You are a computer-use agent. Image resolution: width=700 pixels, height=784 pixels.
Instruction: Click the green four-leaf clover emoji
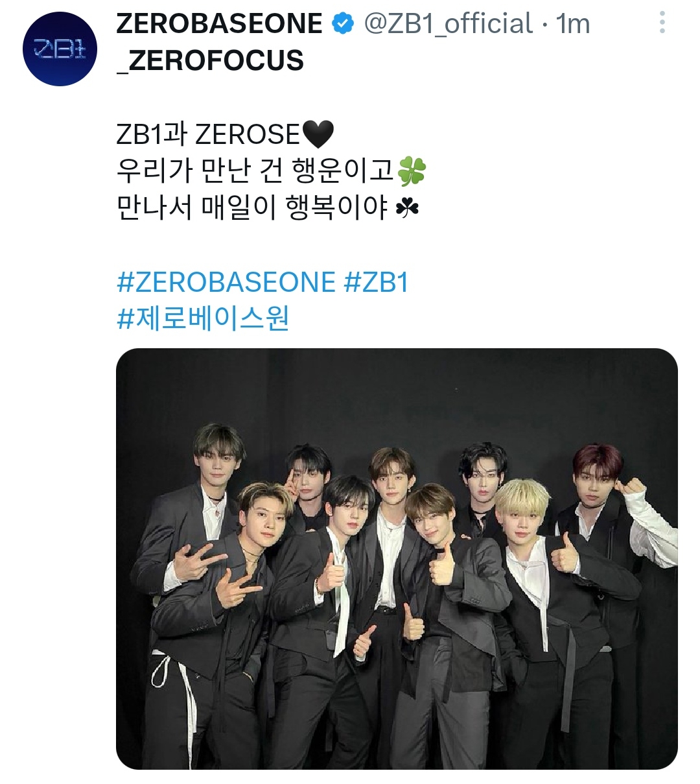[x=412, y=171]
